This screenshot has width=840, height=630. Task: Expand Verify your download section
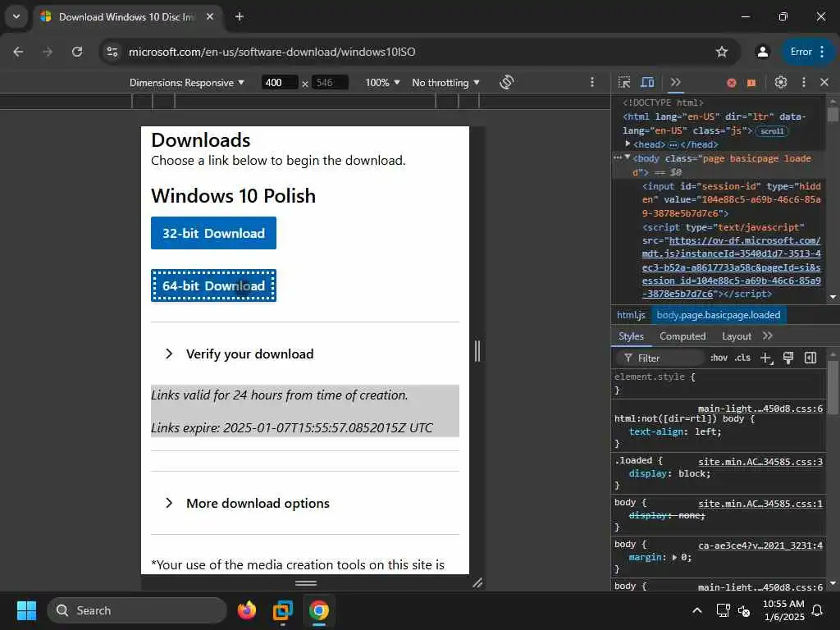click(x=249, y=354)
